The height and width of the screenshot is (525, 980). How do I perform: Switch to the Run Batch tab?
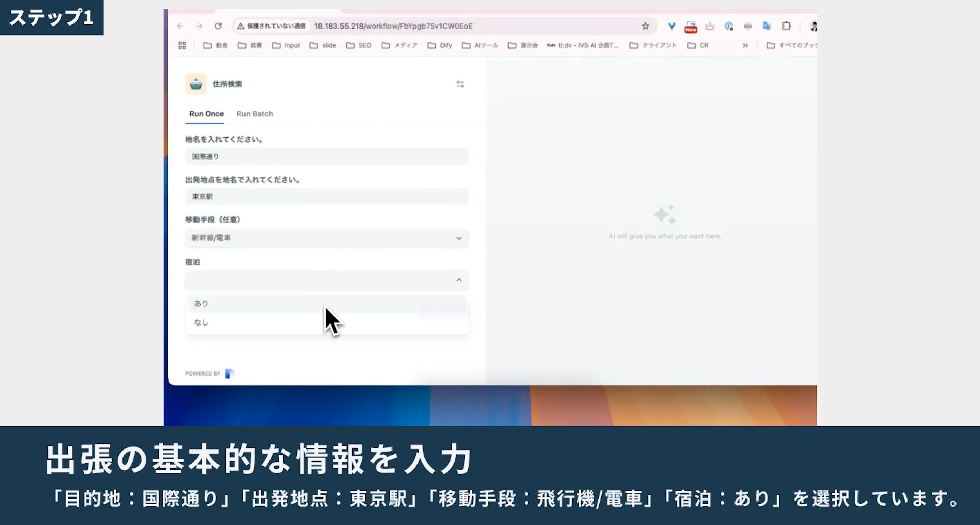[x=255, y=113]
